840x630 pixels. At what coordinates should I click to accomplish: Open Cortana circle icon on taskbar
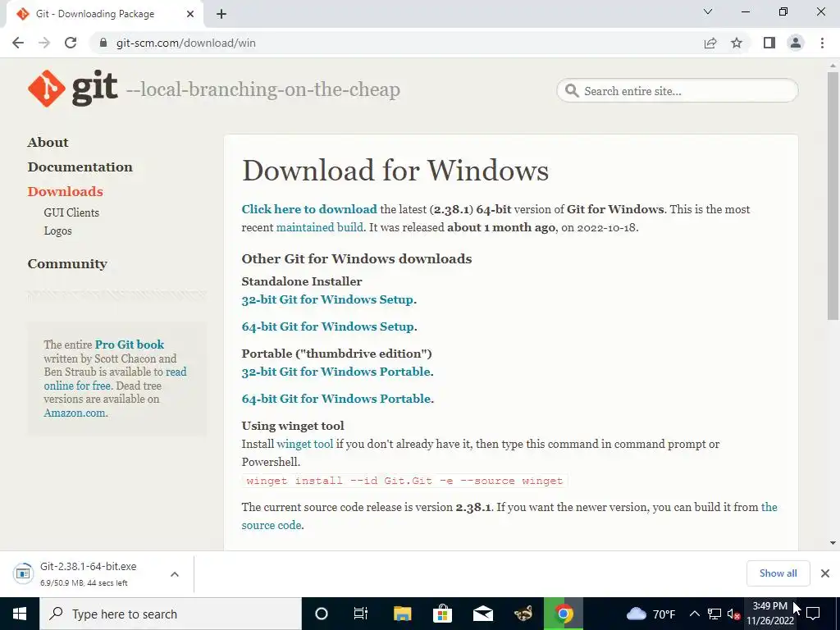point(321,614)
